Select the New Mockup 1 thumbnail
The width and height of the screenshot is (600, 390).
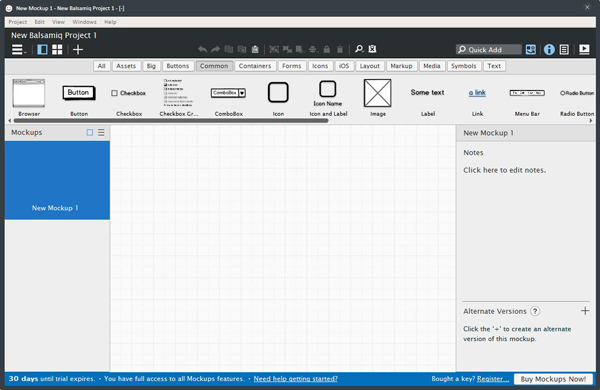57,180
